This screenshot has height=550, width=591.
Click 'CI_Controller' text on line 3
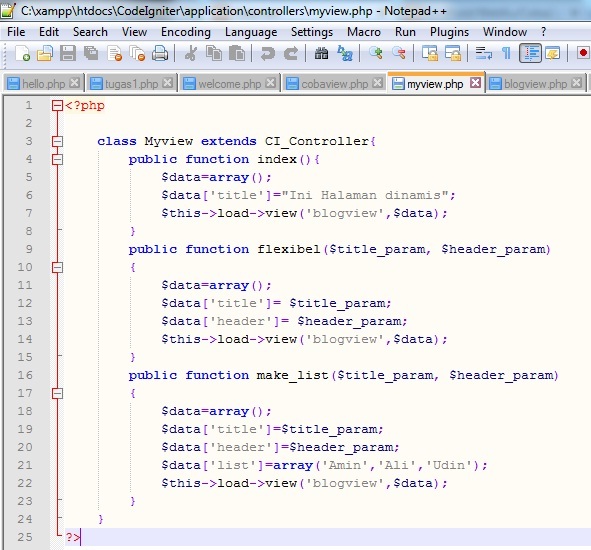click(317, 141)
